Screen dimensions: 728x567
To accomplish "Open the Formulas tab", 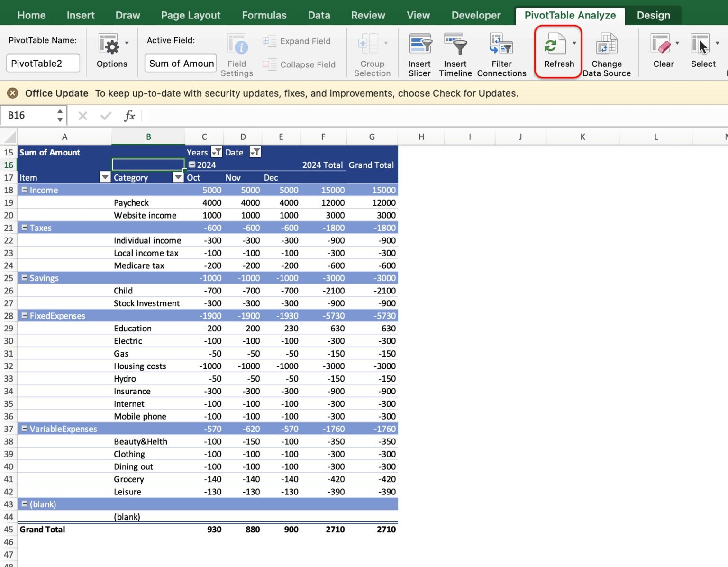I will (264, 15).
